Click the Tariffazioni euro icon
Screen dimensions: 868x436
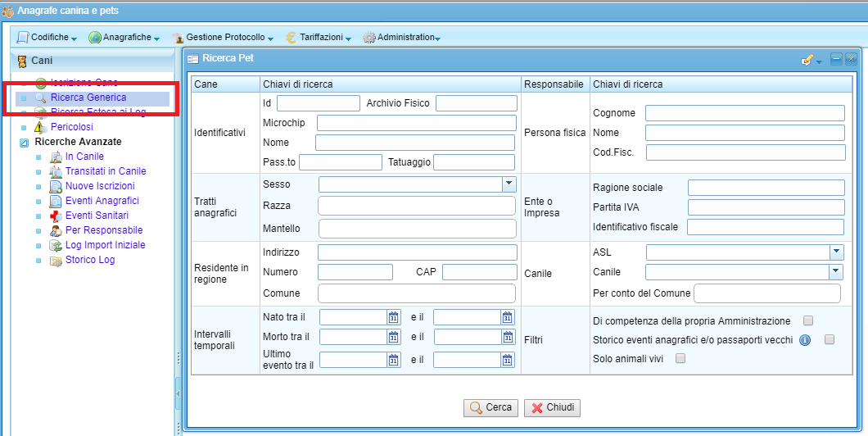click(x=291, y=38)
